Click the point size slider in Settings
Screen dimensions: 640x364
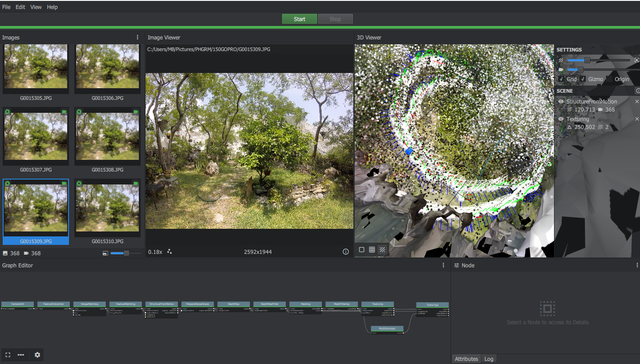point(599,60)
